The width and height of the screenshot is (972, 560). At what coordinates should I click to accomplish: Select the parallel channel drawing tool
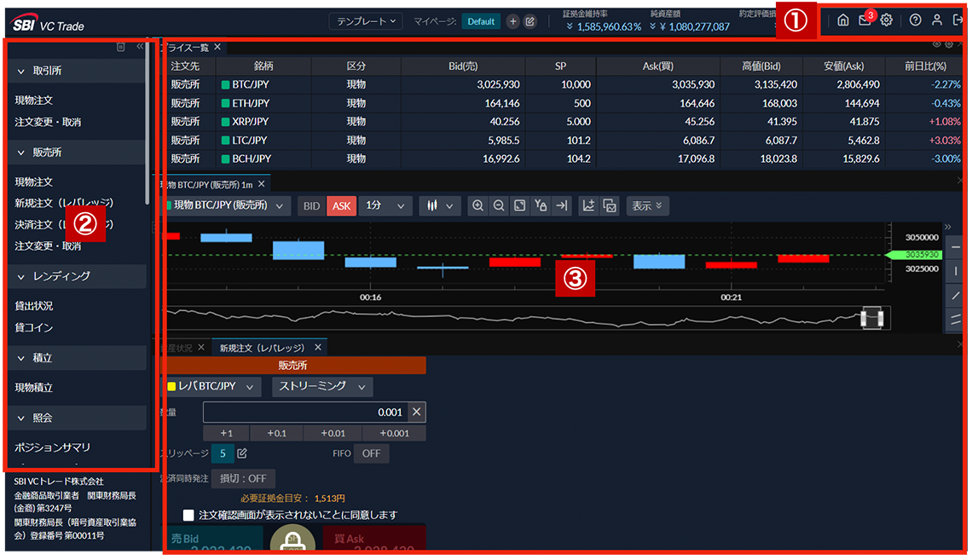(955, 319)
